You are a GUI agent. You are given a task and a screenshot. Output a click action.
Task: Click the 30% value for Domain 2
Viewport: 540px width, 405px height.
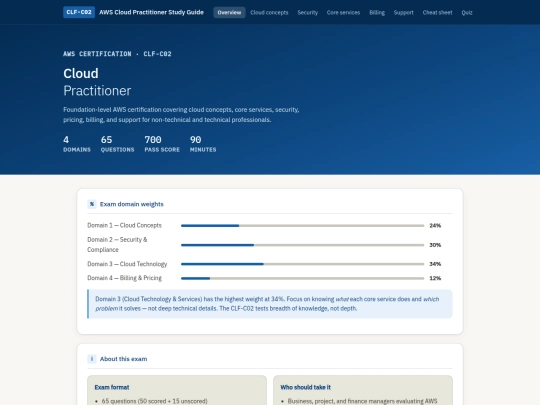click(435, 245)
